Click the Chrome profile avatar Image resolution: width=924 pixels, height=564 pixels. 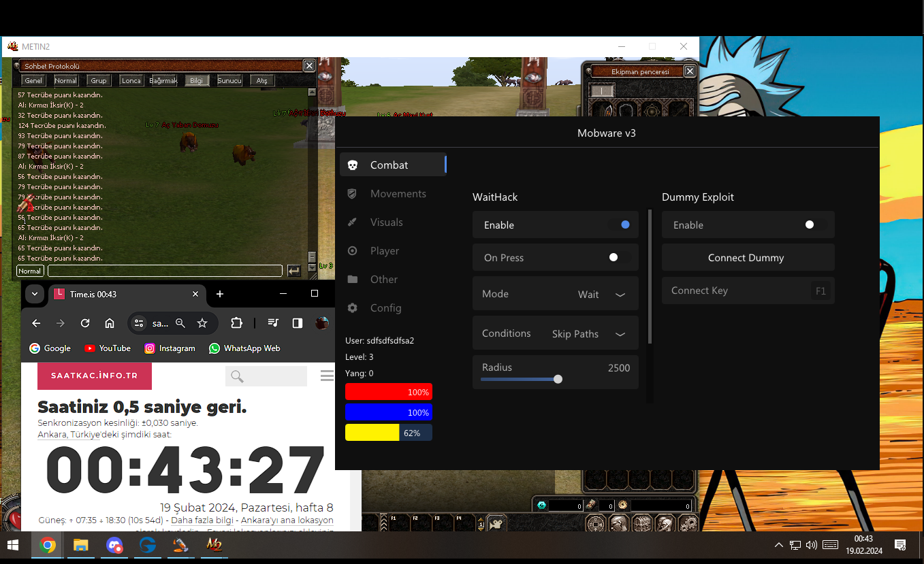322,323
